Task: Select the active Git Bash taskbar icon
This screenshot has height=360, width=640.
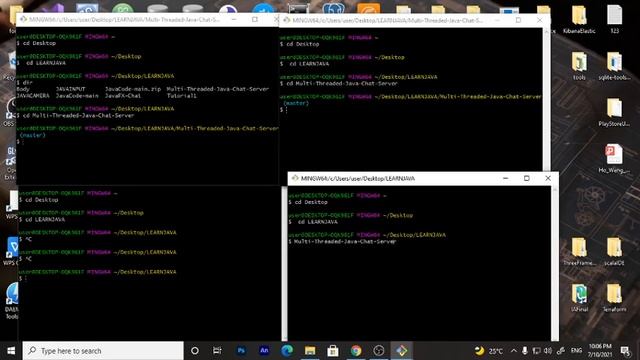Action: [402, 351]
